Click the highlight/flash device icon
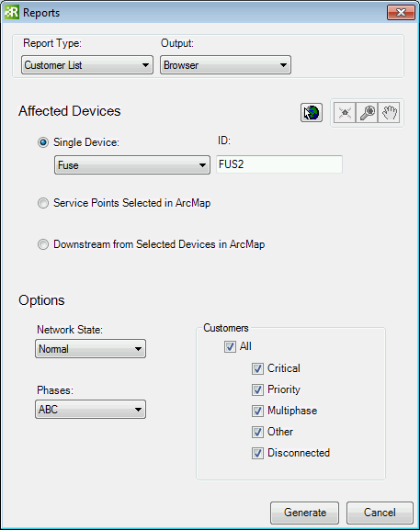 345,113
